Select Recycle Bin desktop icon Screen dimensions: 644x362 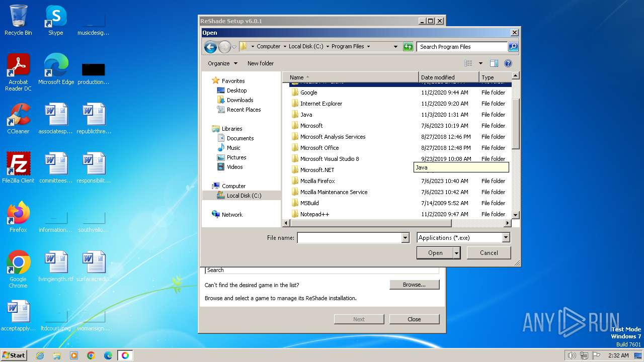[x=18, y=20]
